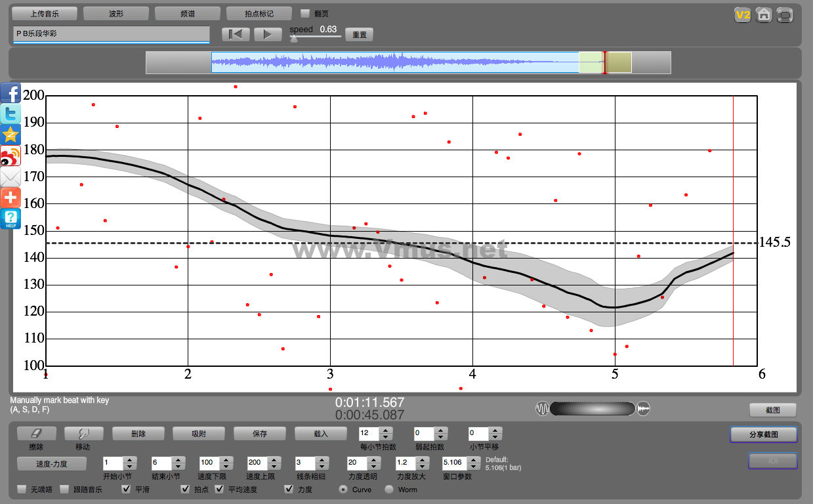
Task: Increase the 每小节拍数 stepper value
Action: pyautogui.click(x=386, y=430)
